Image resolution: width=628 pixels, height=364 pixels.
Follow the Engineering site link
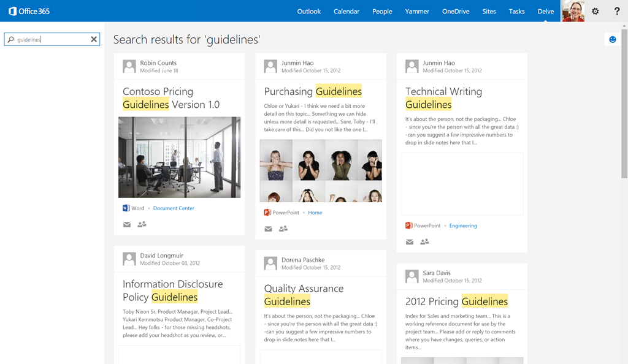click(x=463, y=226)
